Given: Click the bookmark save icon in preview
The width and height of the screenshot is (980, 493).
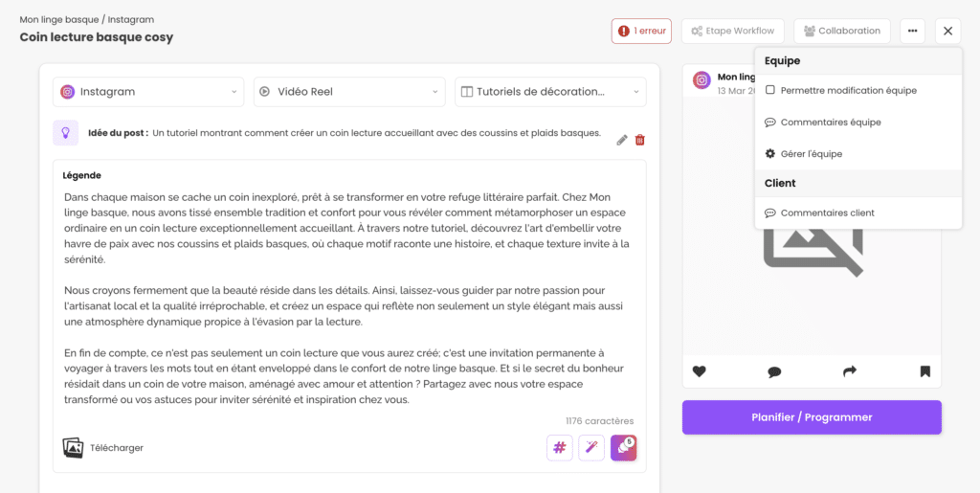Looking at the screenshot, I should click(924, 371).
